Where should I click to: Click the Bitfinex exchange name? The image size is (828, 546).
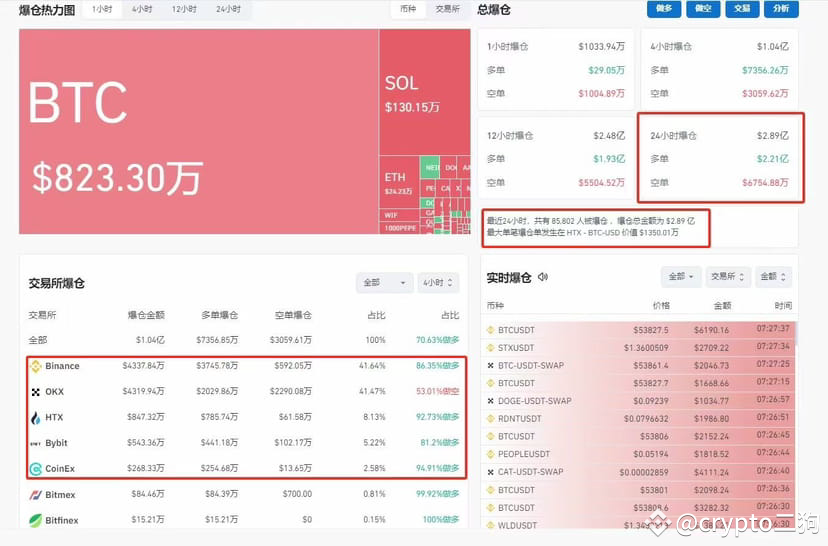coord(62,521)
